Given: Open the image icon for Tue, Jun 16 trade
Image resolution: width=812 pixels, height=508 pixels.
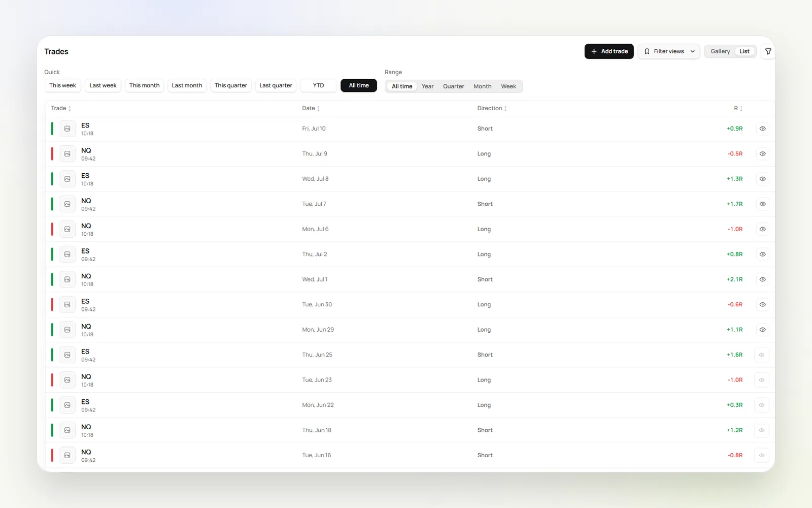Looking at the screenshot, I should 67,456.
